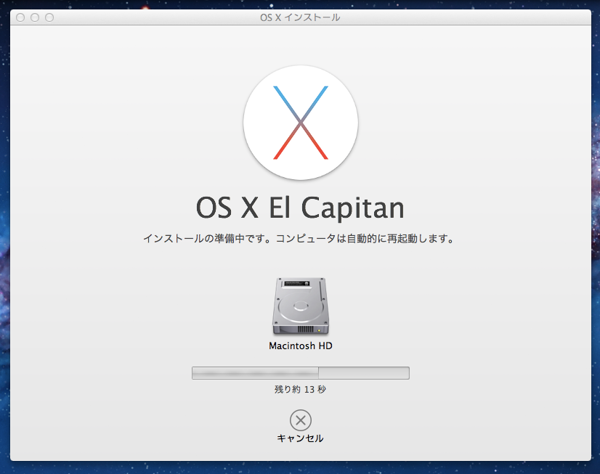Click the OS X El Capitan logo
The height and width of the screenshot is (474, 600).
[x=300, y=122]
